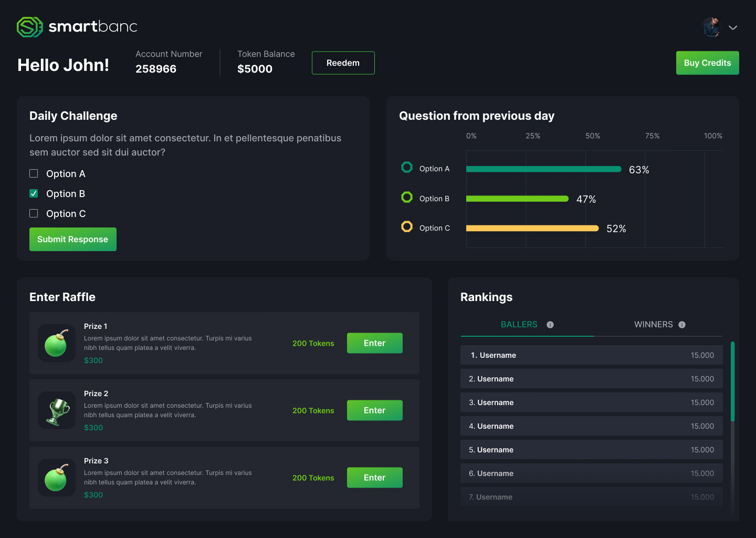Screen dimensions: 756x538
Task: Tick the Option C checkbox
Action: click(x=34, y=213)
